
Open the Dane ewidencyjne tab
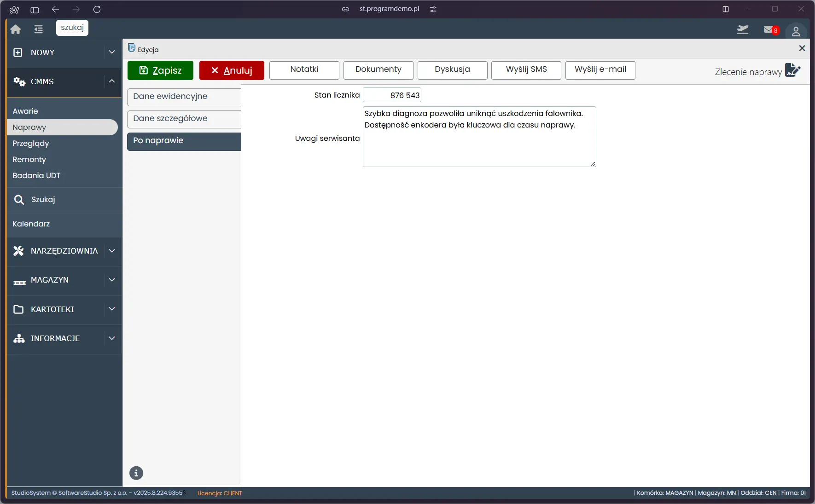[x=184, y=97]
